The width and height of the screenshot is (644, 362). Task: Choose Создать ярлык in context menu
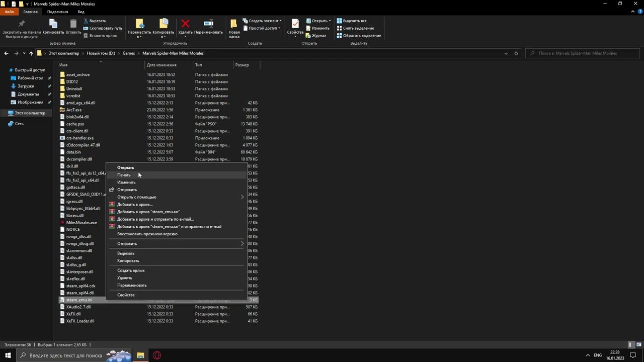pos(176,270)
